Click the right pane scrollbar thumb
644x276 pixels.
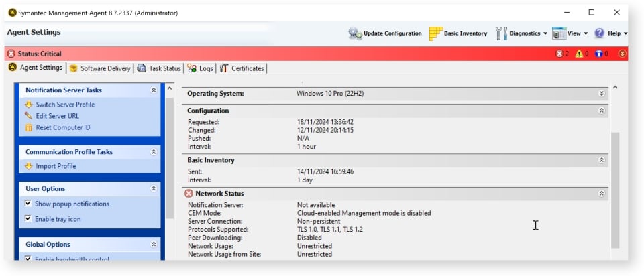[x=615, y=190]
